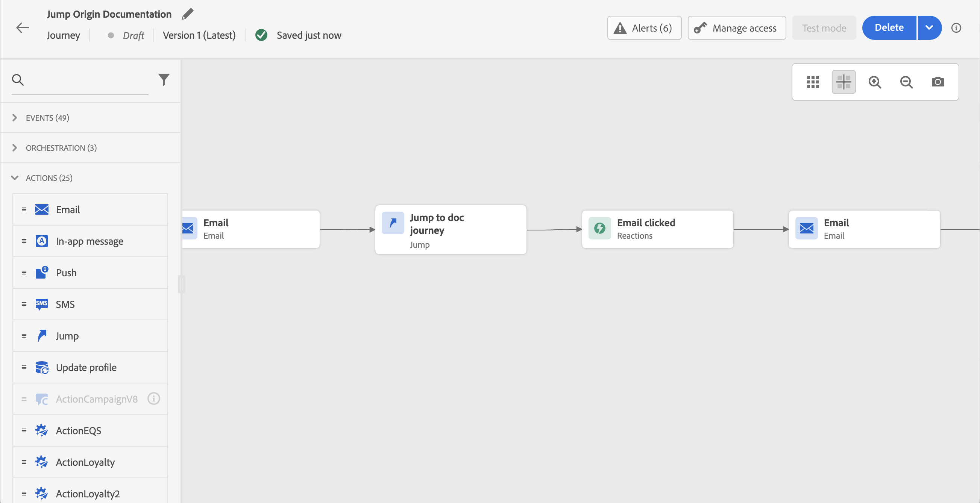Screen dimensions: 980x503
Task: Open the dropdown arrow next to Delete
Action: pos(929,28)
